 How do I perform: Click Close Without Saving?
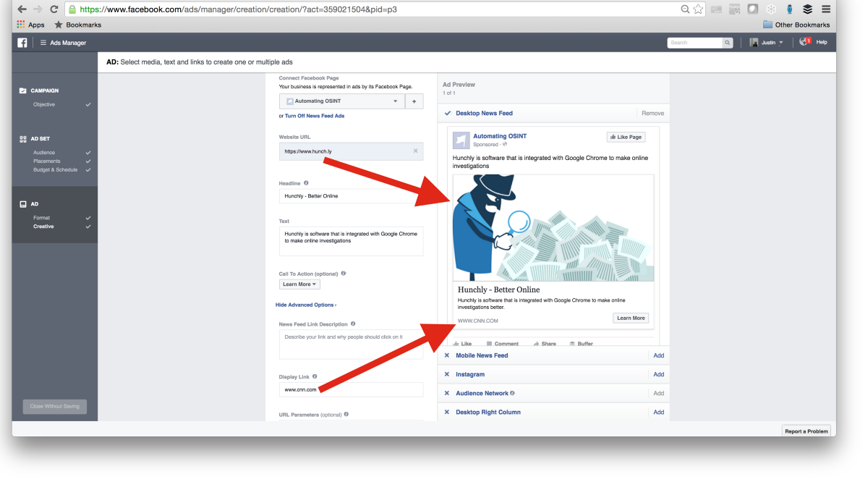54,406
